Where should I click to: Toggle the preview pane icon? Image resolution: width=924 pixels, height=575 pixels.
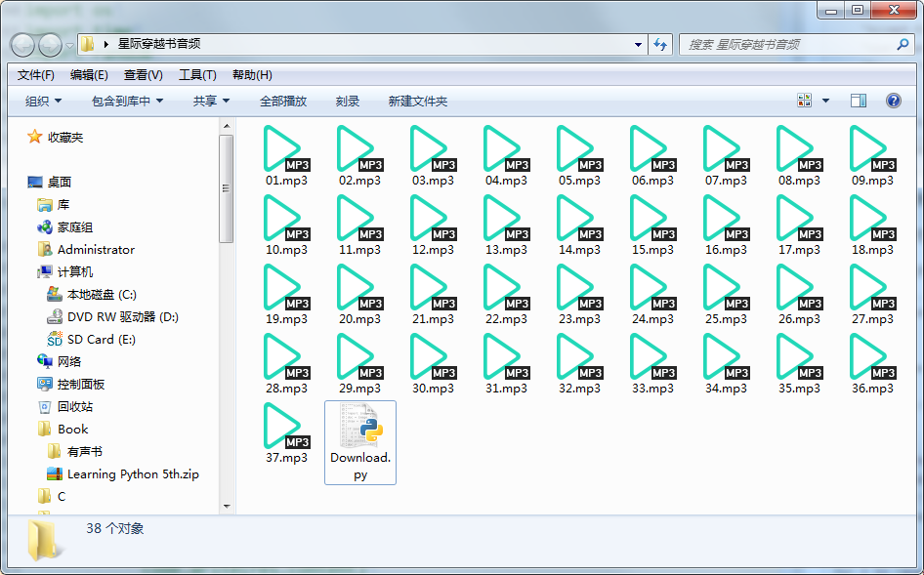pyautogui.click(x=859, y=101)
